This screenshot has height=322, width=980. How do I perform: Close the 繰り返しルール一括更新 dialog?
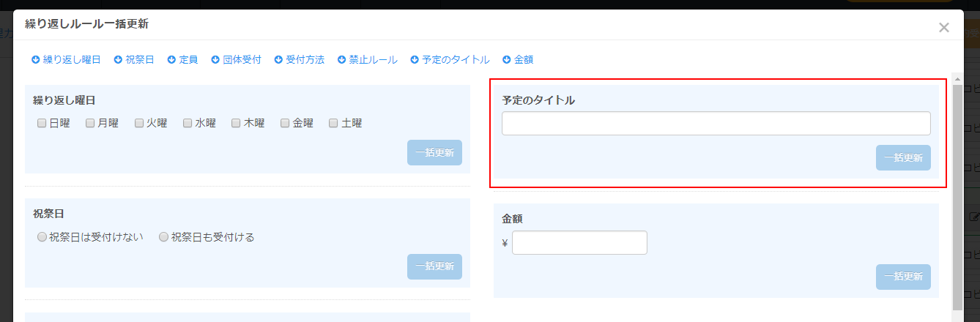click(x=943, y=28)
